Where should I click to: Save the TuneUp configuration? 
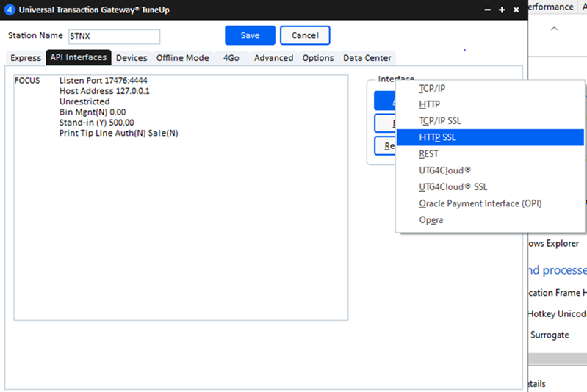pyautogui.click(x=250, y=35)
